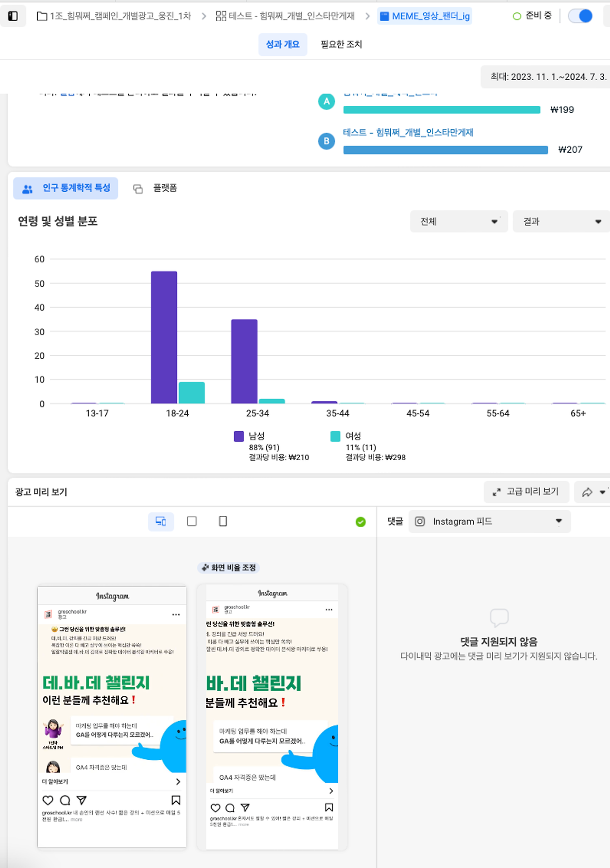Open the 전체 filter dropdown
Viewport: 610px width, 868px height.
[x=459, y=221]
